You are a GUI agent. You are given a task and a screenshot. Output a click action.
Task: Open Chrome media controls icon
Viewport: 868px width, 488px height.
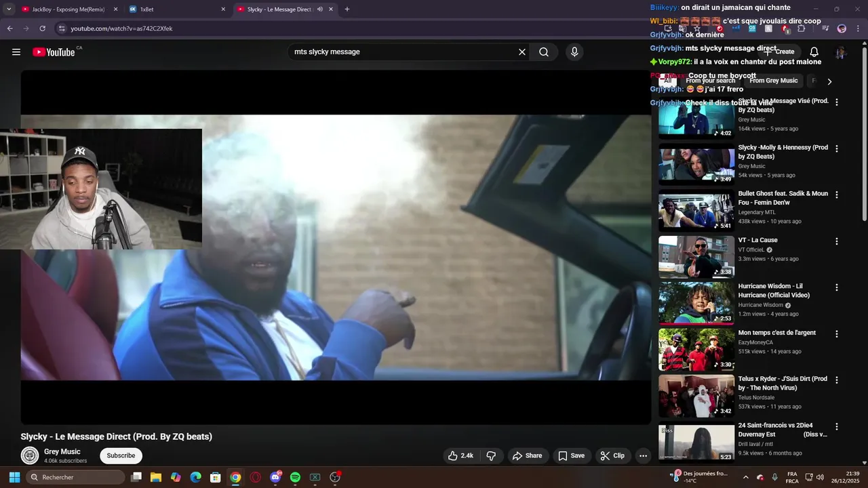click(x=825, y=28)
